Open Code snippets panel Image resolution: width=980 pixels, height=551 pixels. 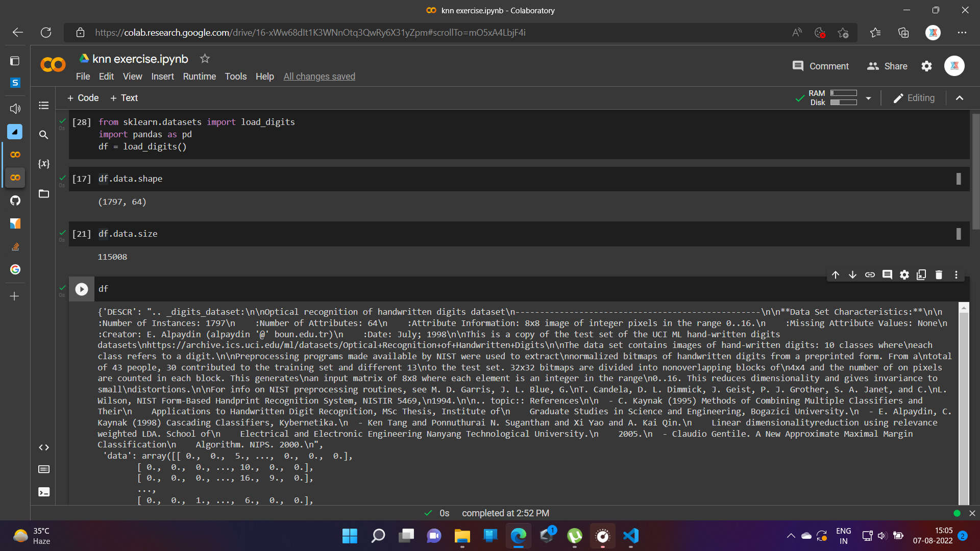tap(44, 447)
